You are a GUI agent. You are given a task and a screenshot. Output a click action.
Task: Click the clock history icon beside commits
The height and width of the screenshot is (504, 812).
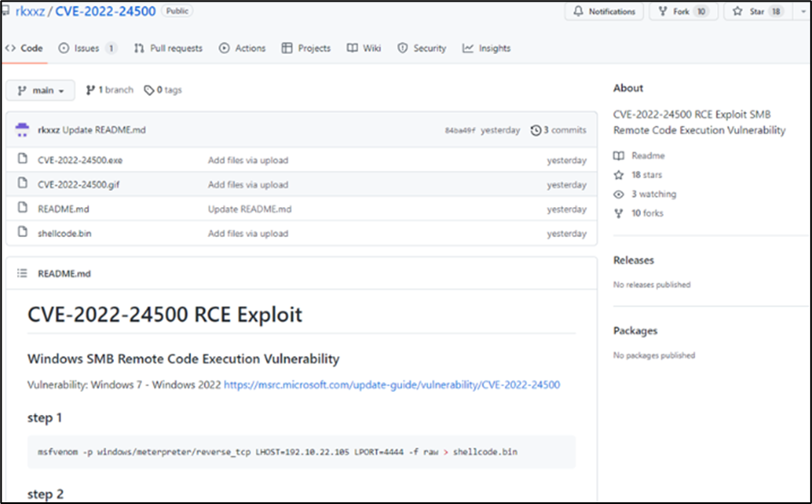(x=536, y=130)
